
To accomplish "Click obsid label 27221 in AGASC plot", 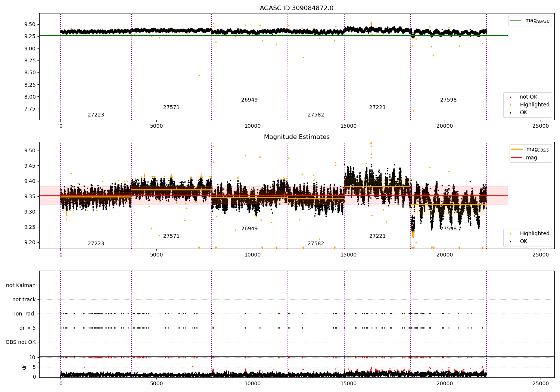I will [377, 108].
